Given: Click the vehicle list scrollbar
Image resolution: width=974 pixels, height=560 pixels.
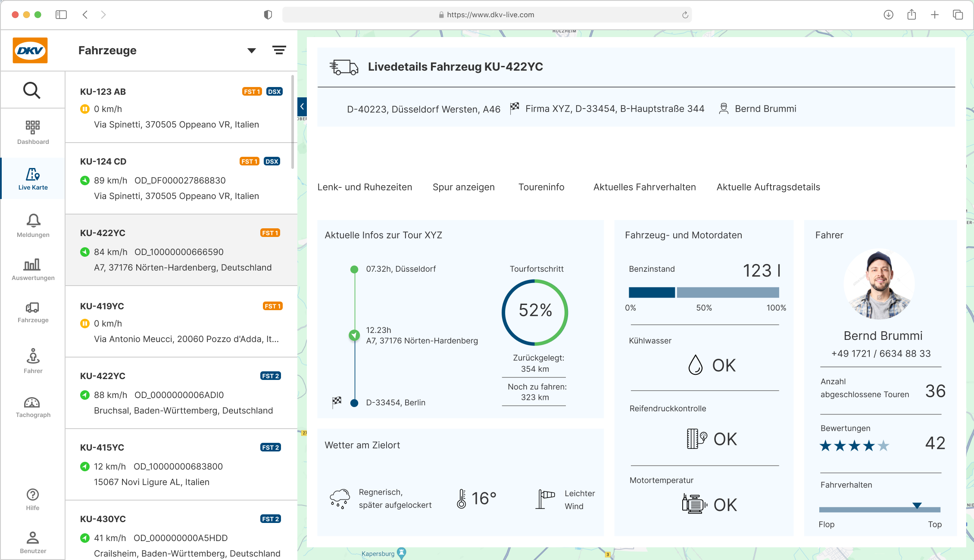Looking at the screenshot, I should 293,121.
